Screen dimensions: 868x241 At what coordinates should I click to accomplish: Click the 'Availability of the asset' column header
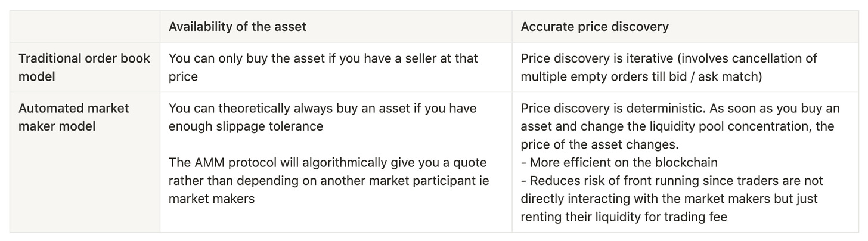[237, 27]
